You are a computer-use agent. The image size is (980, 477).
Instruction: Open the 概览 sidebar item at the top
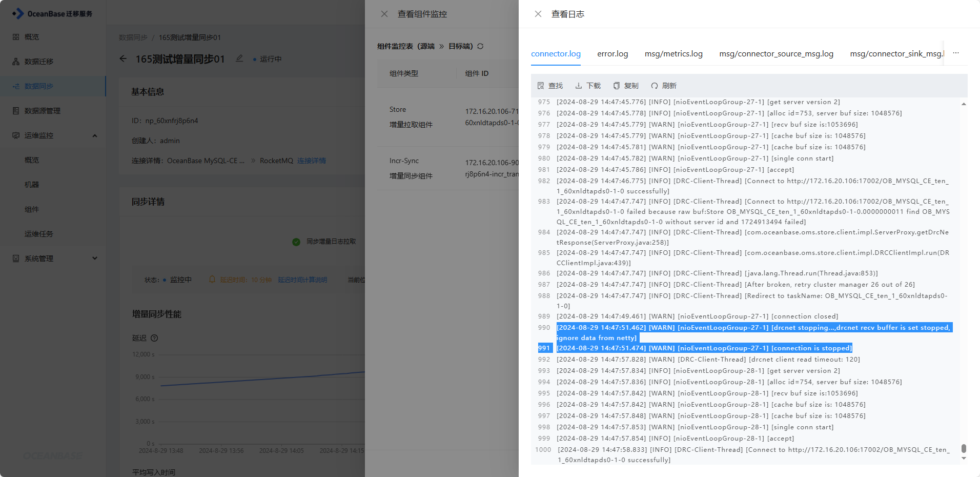[x=32, y=37]
